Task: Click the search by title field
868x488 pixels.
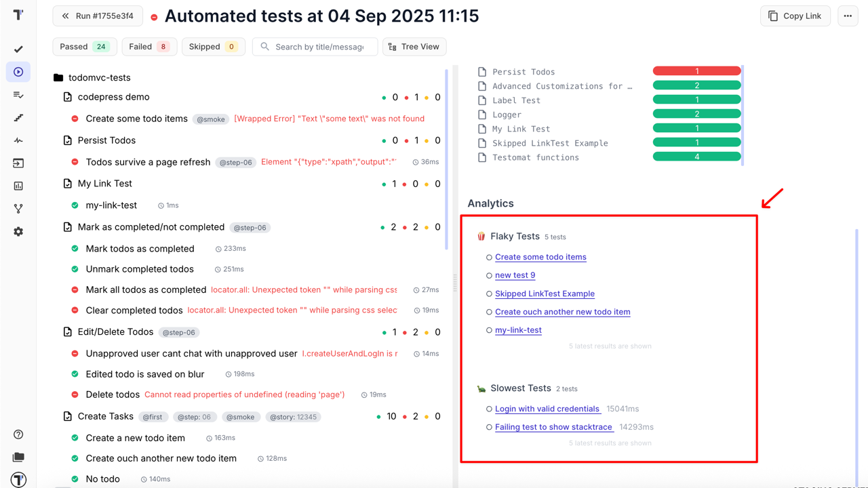Action: [x=319, y=47]
